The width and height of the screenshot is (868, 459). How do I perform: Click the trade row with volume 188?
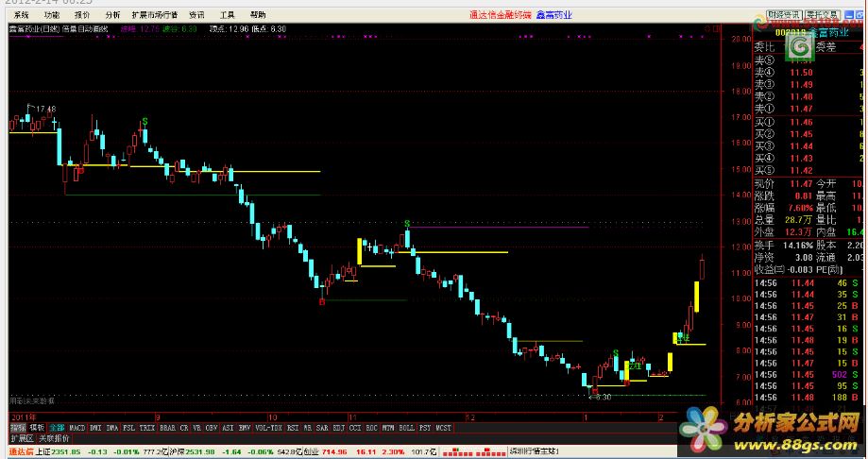point(808,397)
